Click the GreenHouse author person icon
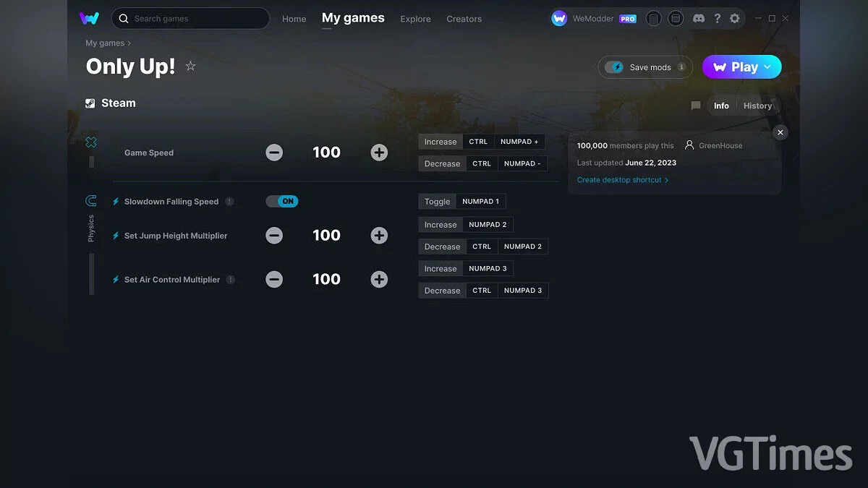Viewport: 868px width, 488px height. (689, 145)
